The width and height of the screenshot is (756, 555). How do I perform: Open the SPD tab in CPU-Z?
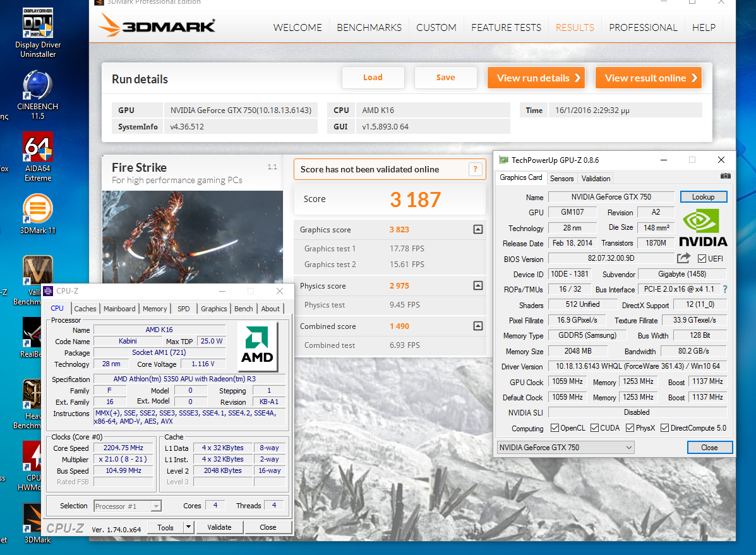pos(184,309)
